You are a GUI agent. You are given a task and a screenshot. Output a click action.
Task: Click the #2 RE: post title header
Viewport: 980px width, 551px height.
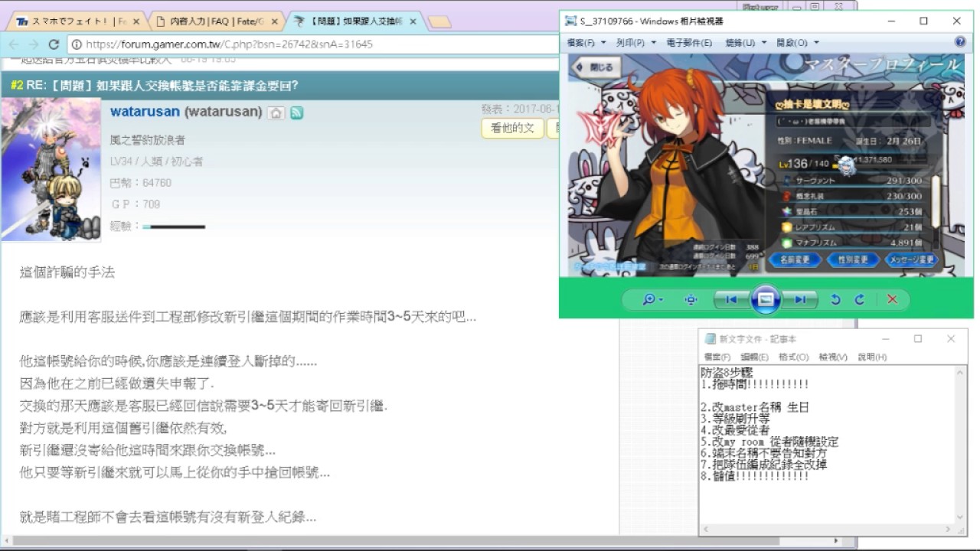point(155,85)
